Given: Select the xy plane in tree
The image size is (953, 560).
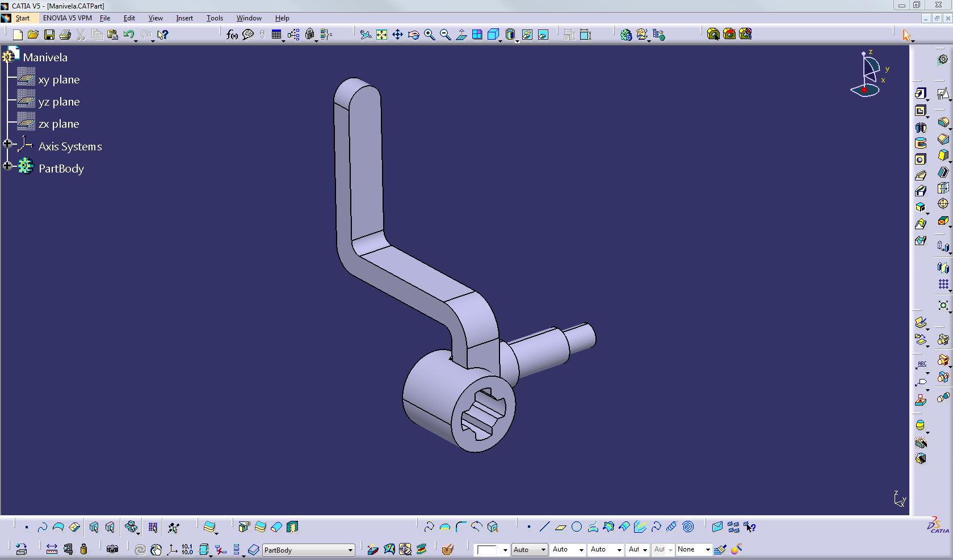Looking at the screenshot, I should point(59,80).
